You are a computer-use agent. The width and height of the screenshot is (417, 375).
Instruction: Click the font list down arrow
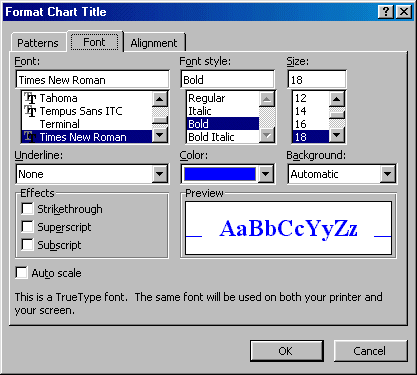coord(160,135)
